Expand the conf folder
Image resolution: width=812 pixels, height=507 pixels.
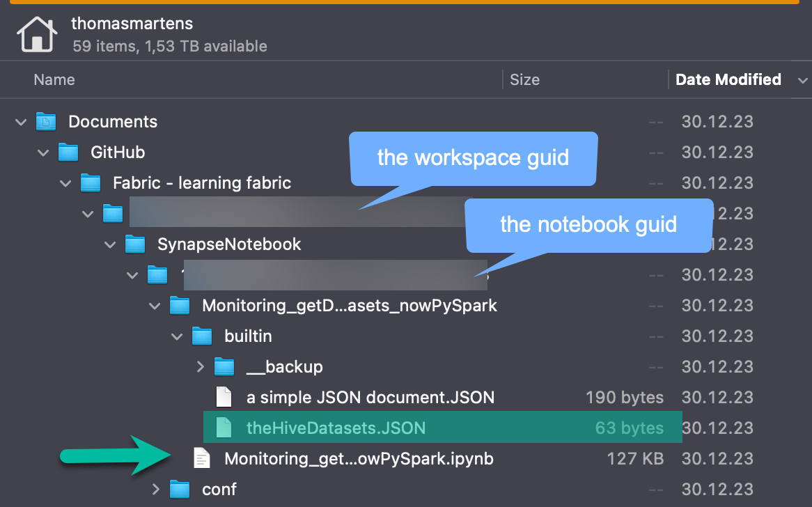[156, 489]
